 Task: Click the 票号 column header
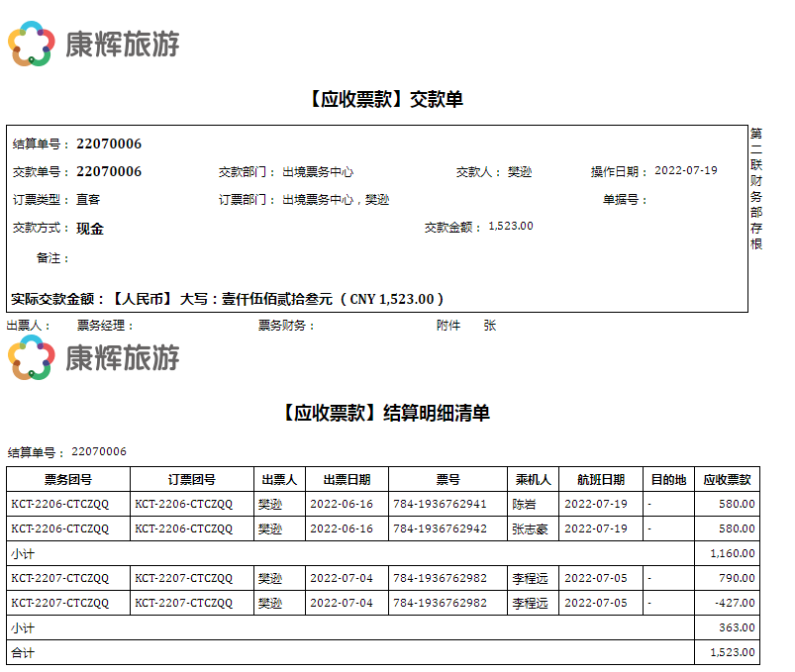click(447, 479)
